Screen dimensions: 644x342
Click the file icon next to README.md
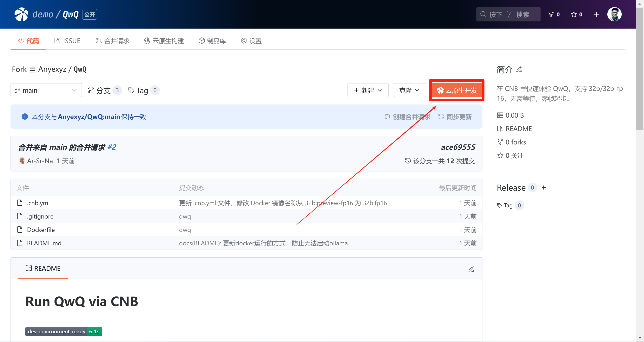(x=20, y=243)
